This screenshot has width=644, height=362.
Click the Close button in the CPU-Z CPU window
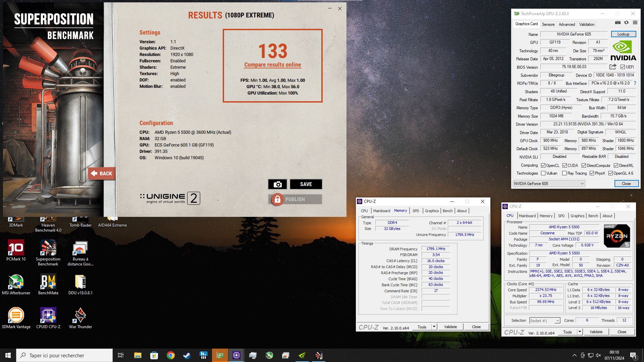pyautogui.click(x=622, y=332)
